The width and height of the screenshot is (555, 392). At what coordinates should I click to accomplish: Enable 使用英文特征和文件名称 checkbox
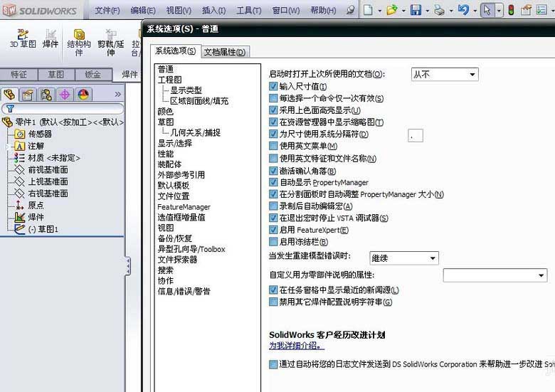tap(273, 158)
